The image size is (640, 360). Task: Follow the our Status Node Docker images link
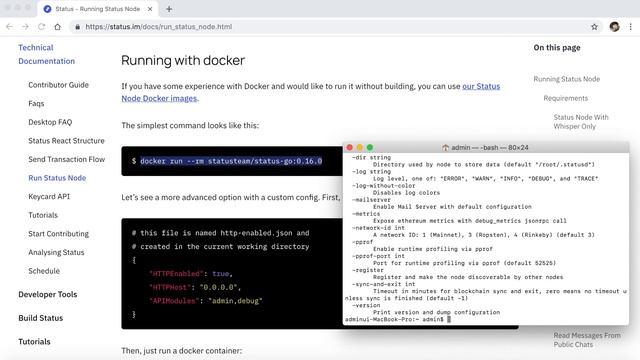point(481,87)
